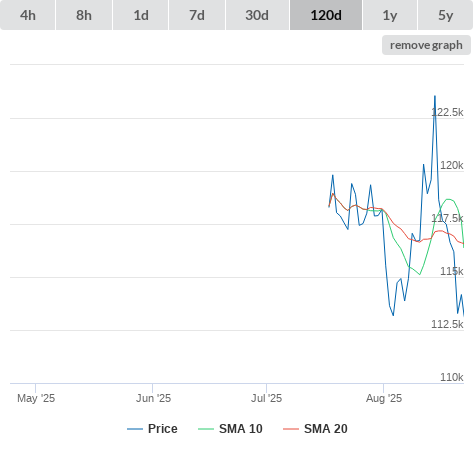This screenshot has height=455, width=474.
Task: Click the price peak above 122.5k
Action: [435, 96]
